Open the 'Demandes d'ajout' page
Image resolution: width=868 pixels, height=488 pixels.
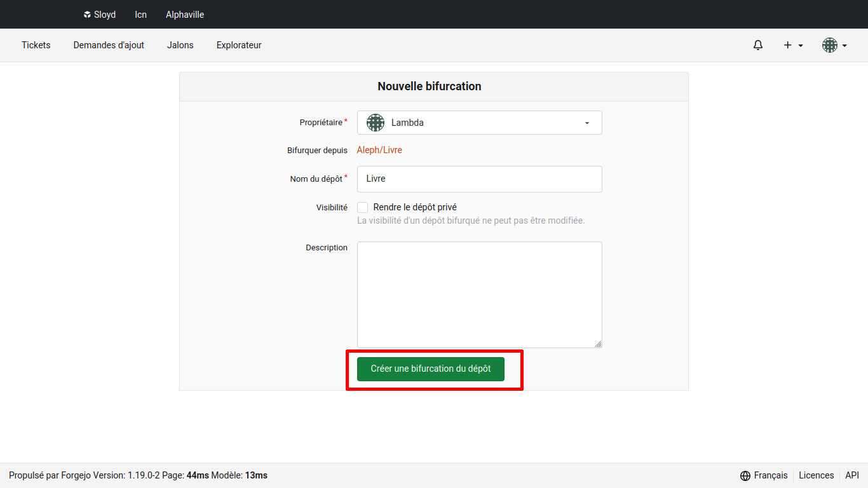[109, 45]
